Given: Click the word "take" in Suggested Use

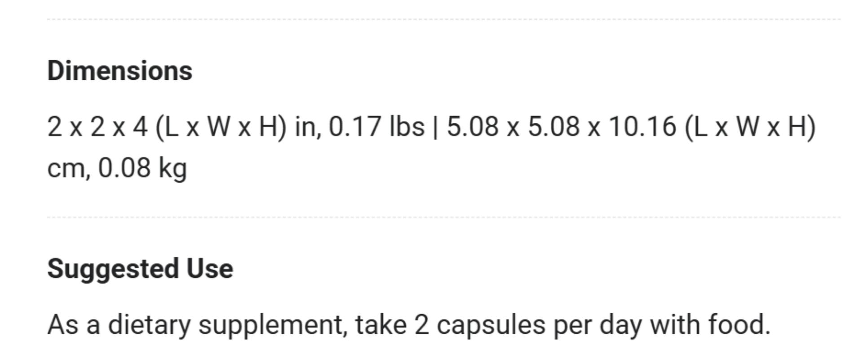Looking at the screenshot, I should click(x=381, y=325).
